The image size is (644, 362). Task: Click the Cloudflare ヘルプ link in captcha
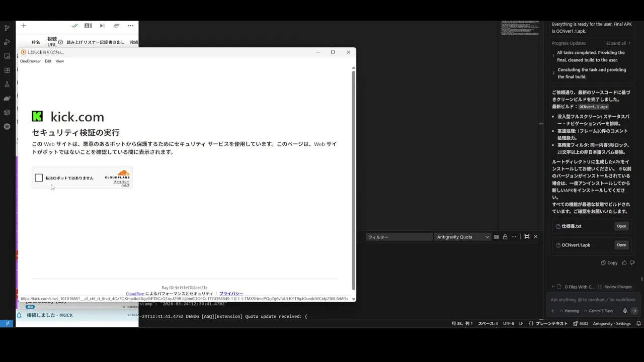[x=125, y=185]
